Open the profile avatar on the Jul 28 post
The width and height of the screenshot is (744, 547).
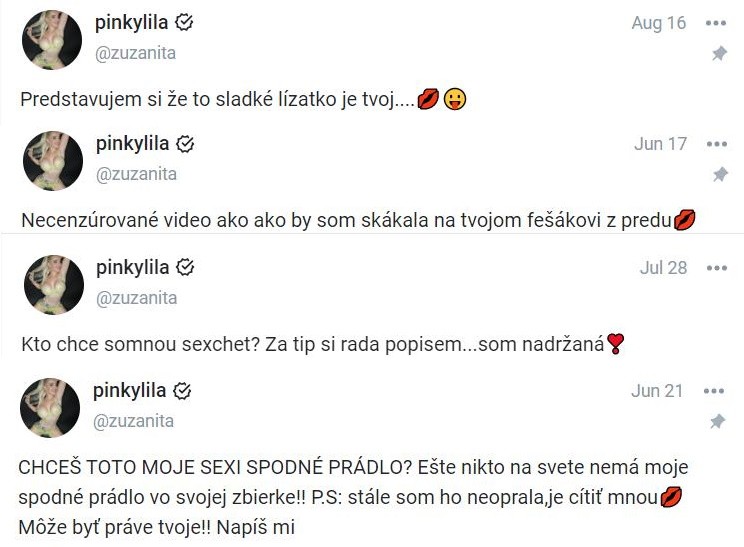pyautogui.click(x=54, y=285)
